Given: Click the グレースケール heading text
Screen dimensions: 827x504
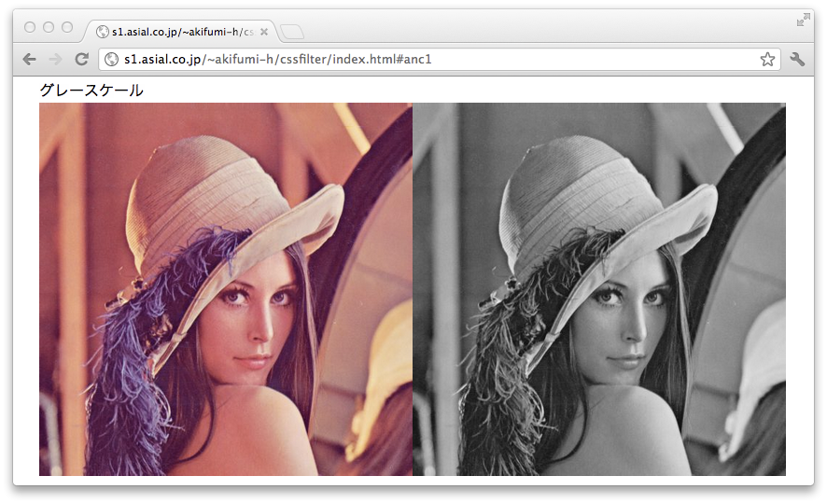Looking at the screenshot, I should (x=91, y=91).
